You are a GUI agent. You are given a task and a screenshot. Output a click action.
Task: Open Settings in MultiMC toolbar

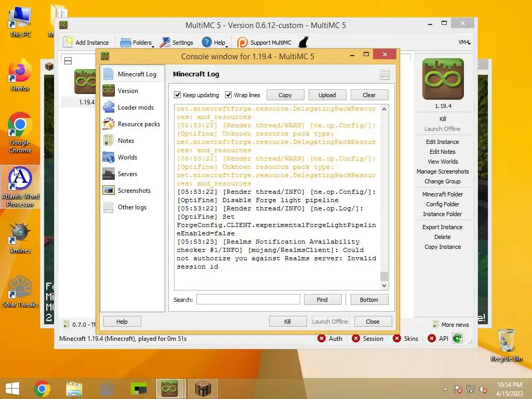tap(177, 43)
